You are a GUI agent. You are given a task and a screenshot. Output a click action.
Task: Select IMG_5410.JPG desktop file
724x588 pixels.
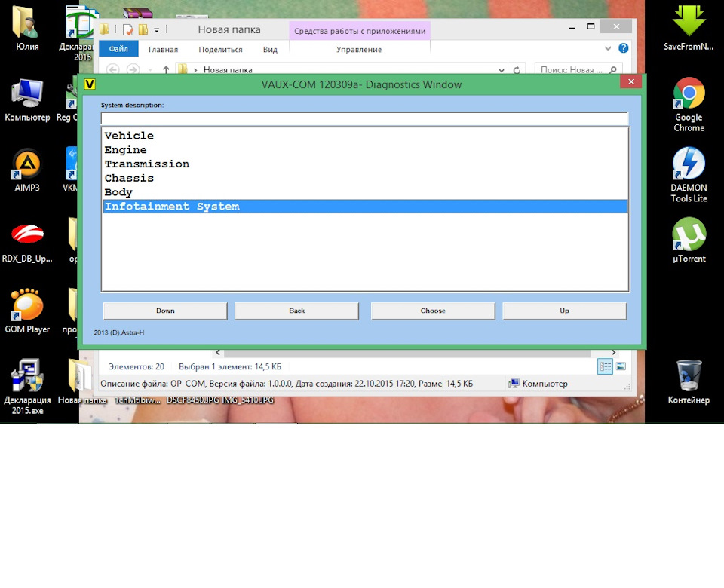(x=248, y=400)
